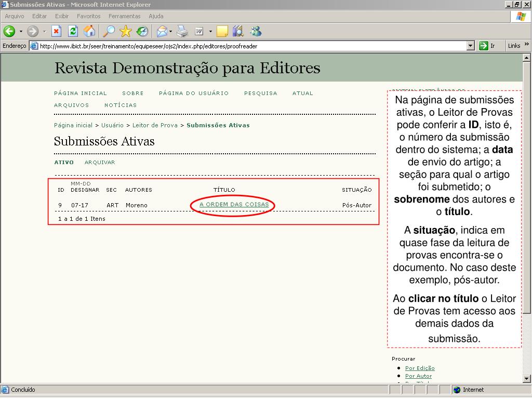Open the ATUAL nav link
Image resolution: width=532 pixels, height=399 pixels.
pyautogui.click(x=303, y=94)
